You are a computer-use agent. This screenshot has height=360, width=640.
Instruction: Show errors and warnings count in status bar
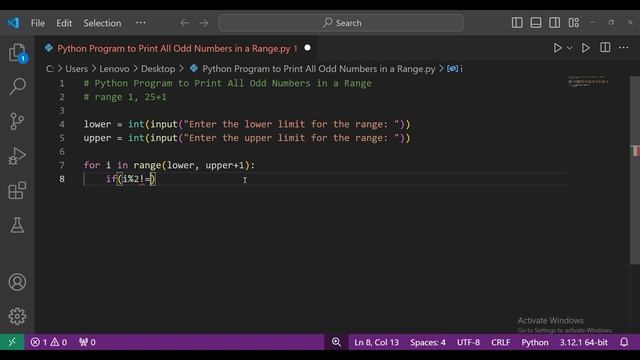point(49,342)
